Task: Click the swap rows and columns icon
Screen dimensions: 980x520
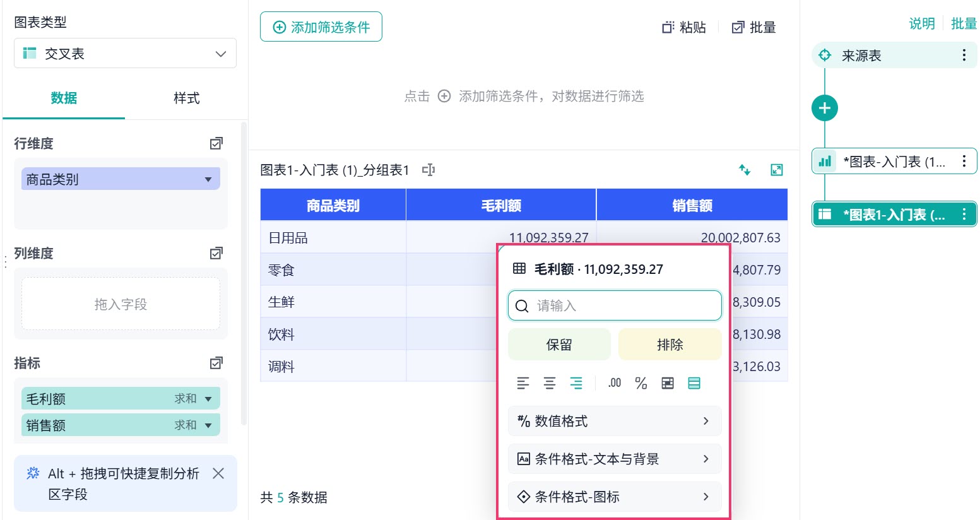Action: pos(745,170)
